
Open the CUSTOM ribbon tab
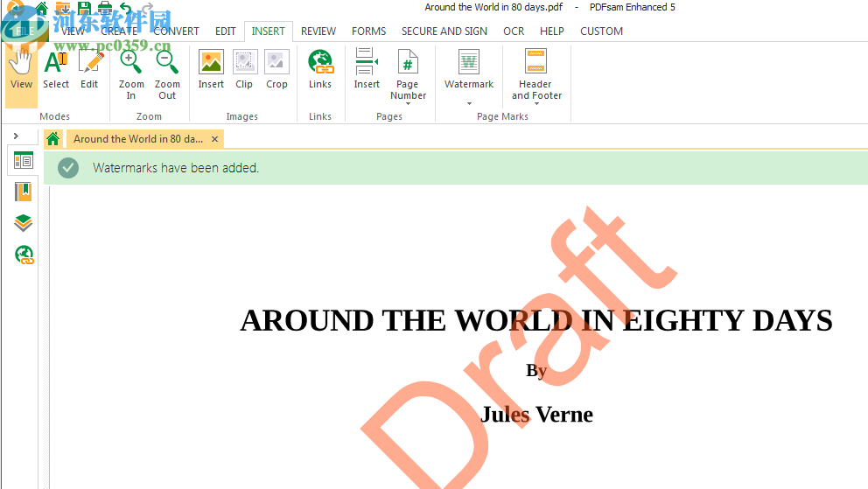click(602, 31)
